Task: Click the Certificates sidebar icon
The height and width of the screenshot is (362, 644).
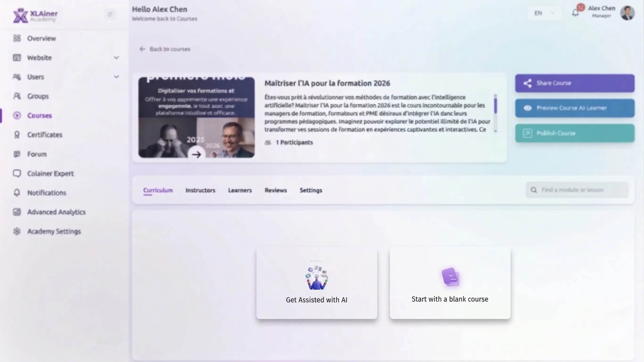Action: click(x=17, y=135)
